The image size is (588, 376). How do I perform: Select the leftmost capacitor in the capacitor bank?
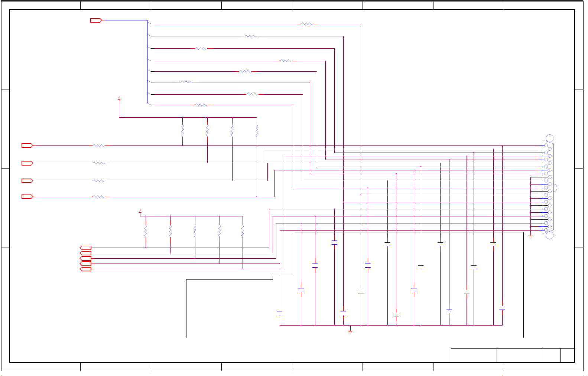point(280,313)
